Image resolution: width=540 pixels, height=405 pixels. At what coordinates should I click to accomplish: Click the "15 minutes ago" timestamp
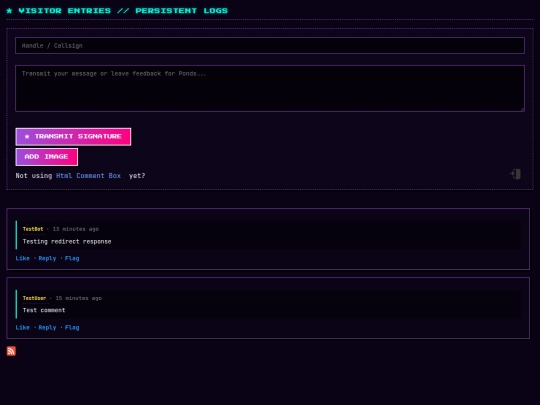tap(79, 298)
